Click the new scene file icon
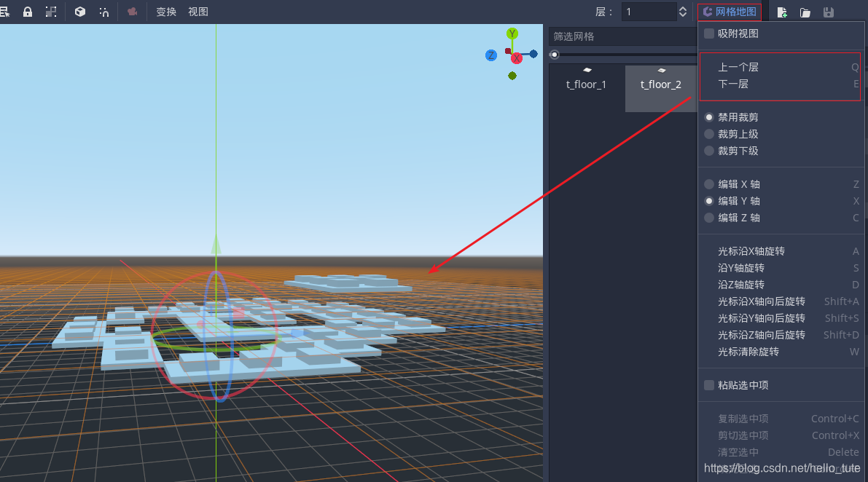Viewport: 868px width, 482px height. (782, 12)
